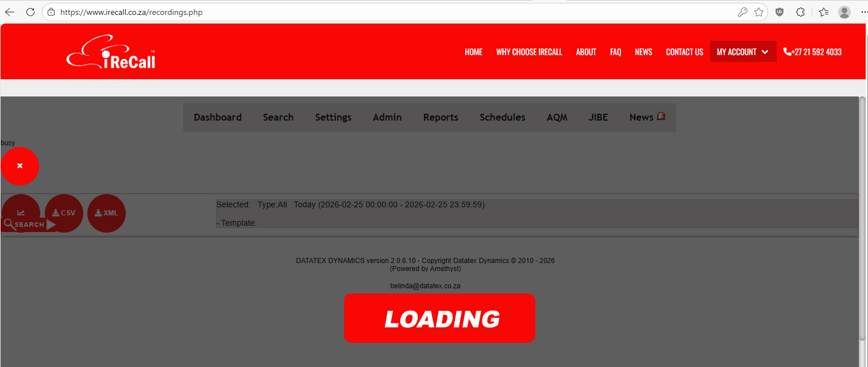868x367 pixels.
Task: Open the browser extensions puzzle icon
Action: click(800, 12)
